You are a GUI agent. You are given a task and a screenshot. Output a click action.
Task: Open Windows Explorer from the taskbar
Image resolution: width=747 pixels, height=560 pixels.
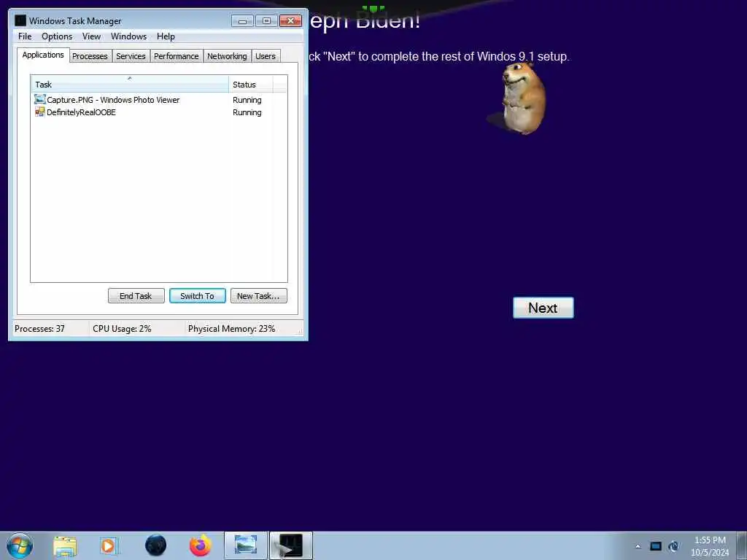65,545
